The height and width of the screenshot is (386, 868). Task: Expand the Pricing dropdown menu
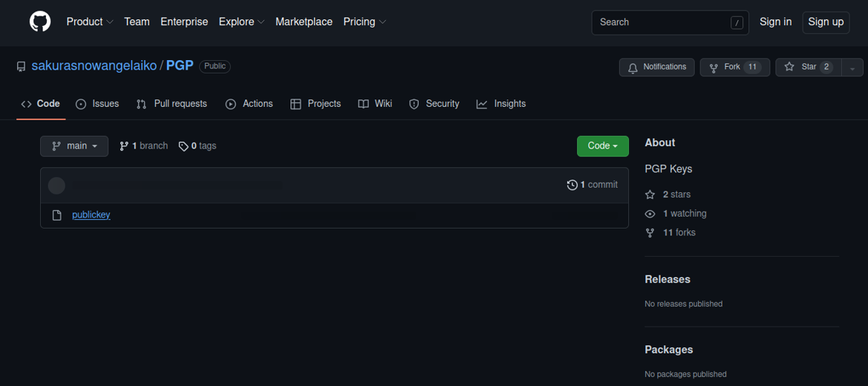click(x=365, y=22)
